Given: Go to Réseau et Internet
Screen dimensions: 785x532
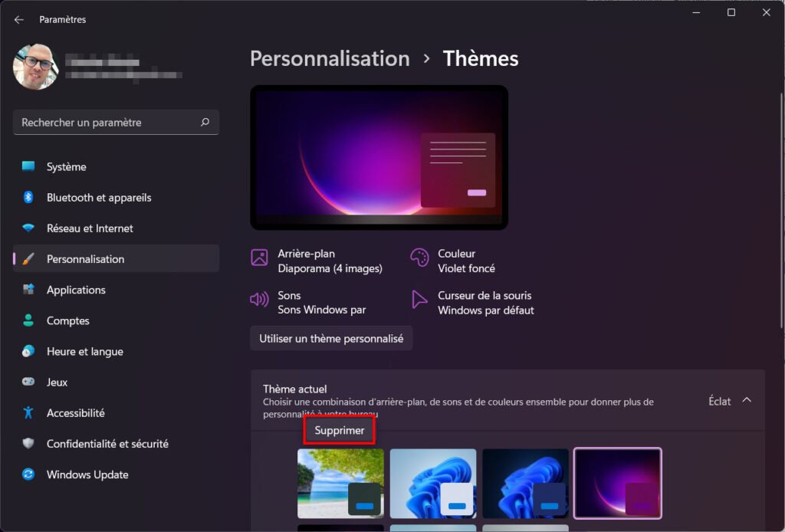Looking at the screenshot, I should 117,228.
